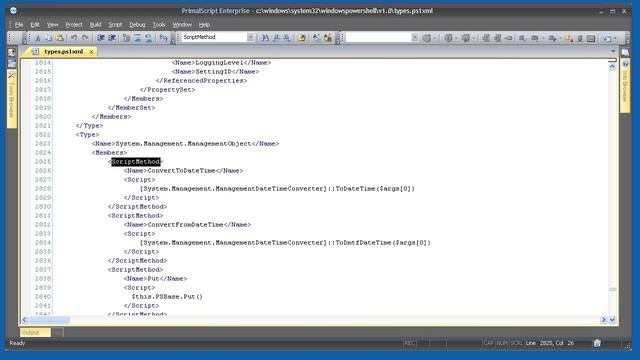Open the Project menu
640x360 pixels.
click(74, 24)
